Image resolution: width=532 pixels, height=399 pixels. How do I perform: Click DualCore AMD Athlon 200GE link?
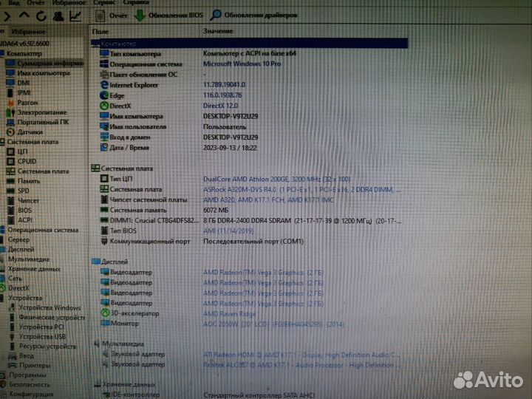pyautogui.click(x=276, y=179)
